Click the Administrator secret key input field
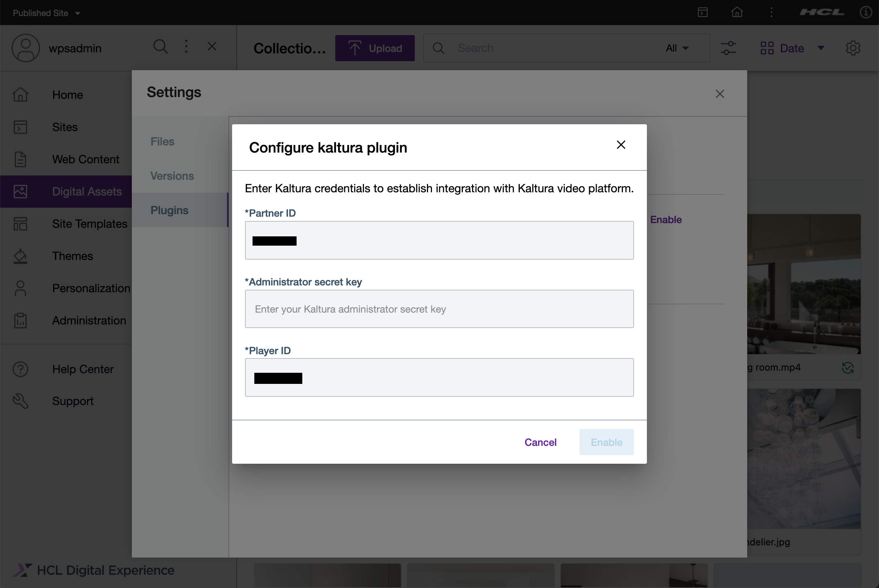This screenshot has height=588, width=879. pos(439,309)
